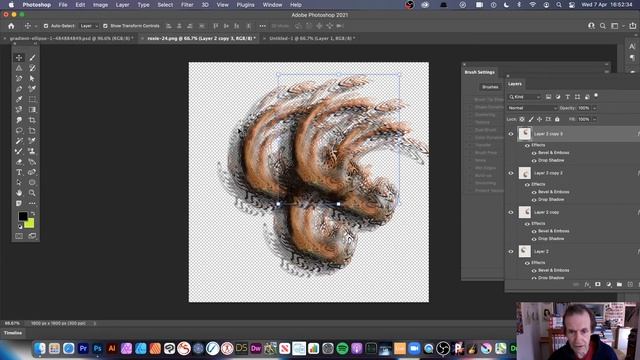Select the Eraser tool
Viewport: 640px width, 360px height.
tap(19, 162)
